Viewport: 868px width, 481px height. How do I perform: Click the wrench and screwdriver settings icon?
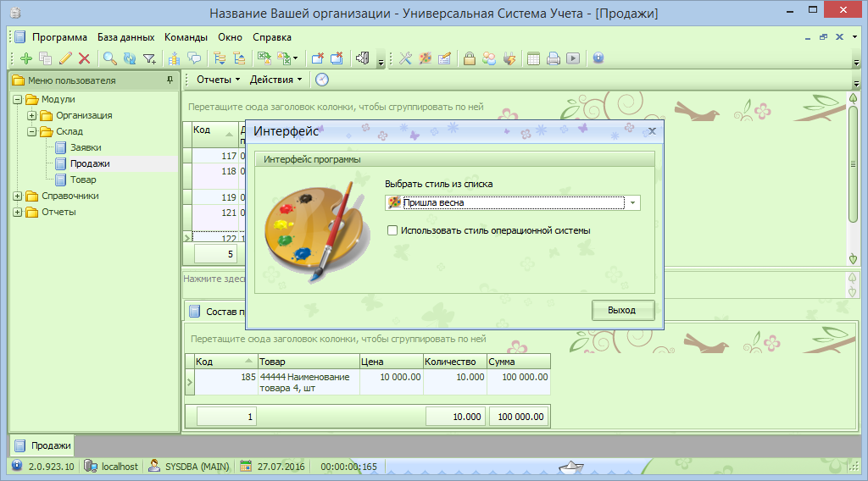(405, 58)
